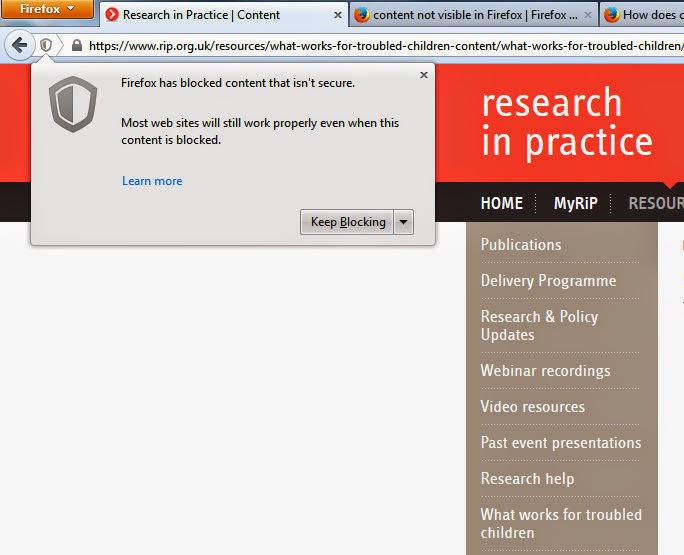Close the Research in Practice tab
This screenshot has height=555, width=684.
338,15
